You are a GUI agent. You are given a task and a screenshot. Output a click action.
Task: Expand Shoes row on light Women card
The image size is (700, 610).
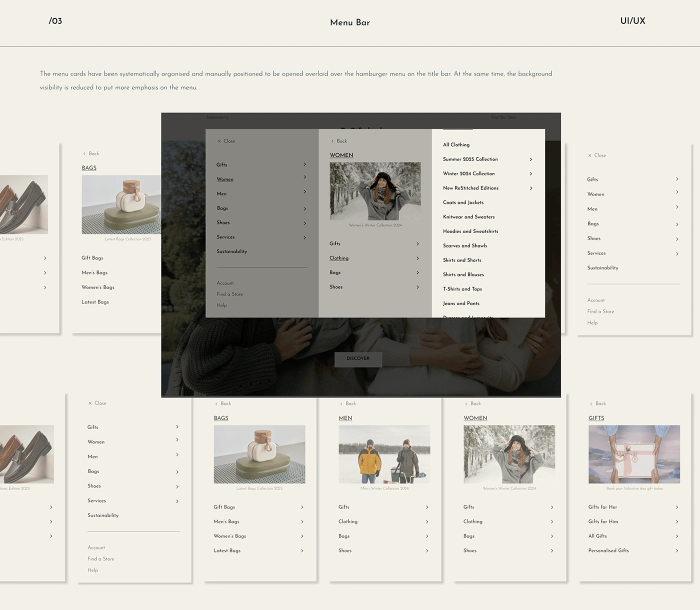[552, 551]
